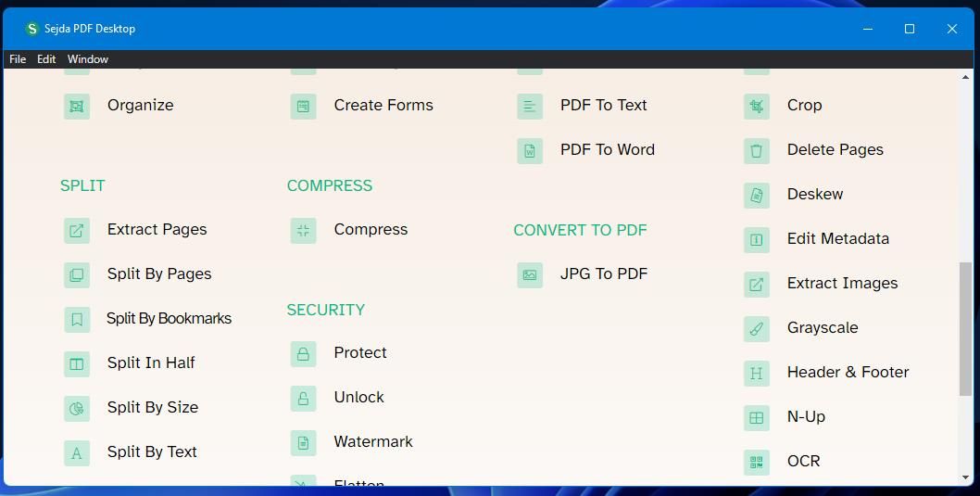Click the Split By Text icon
This screenshot has height=496, width=980.
point(77,452)
